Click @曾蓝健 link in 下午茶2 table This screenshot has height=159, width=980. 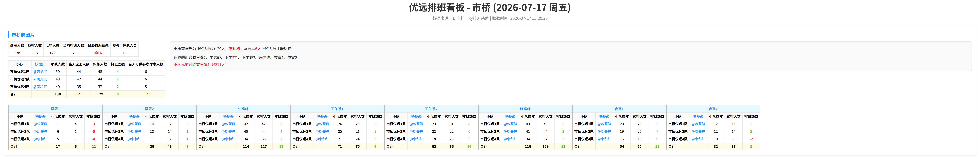[x=416, y=124]
